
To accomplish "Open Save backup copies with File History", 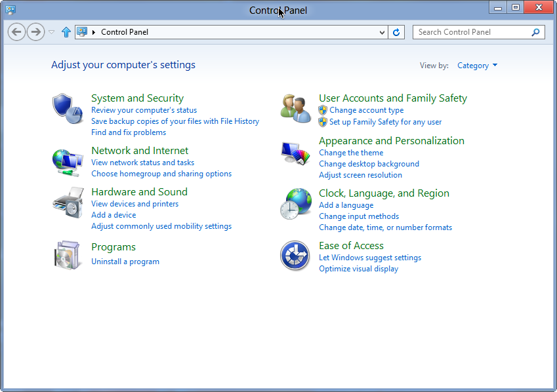I will click(x=175, y=121).
